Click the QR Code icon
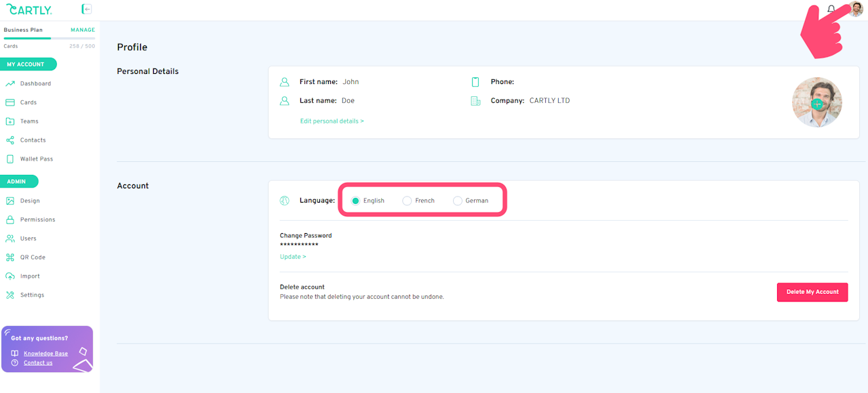Viewport: 868px width, 393px height. point(10,257)
